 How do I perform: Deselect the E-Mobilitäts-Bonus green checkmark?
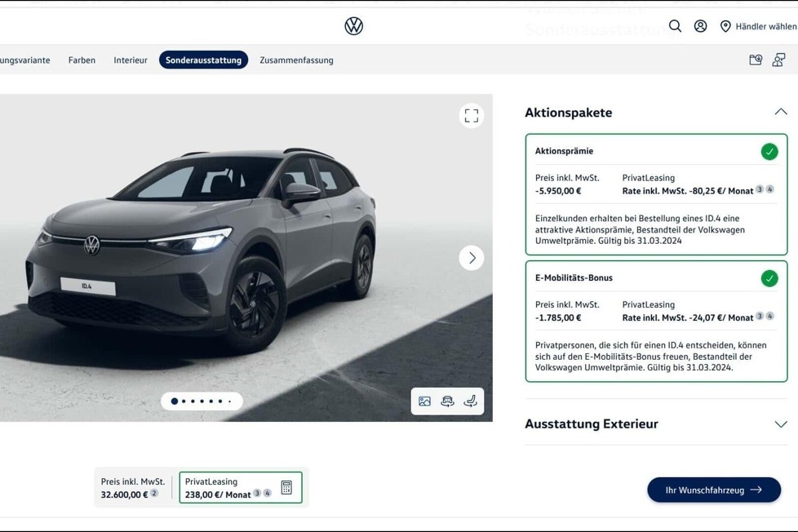[x=769, y=278]
